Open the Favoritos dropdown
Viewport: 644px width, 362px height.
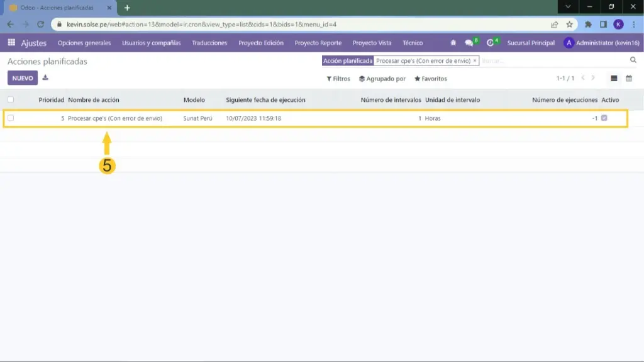(x=430, y=79)
